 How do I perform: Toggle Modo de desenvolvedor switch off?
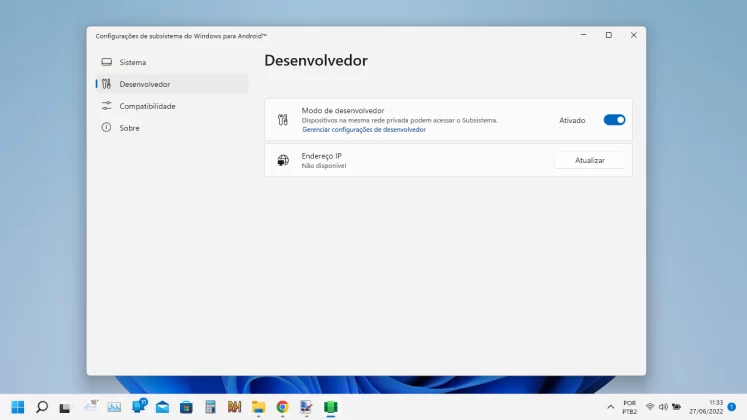(614, 120)
